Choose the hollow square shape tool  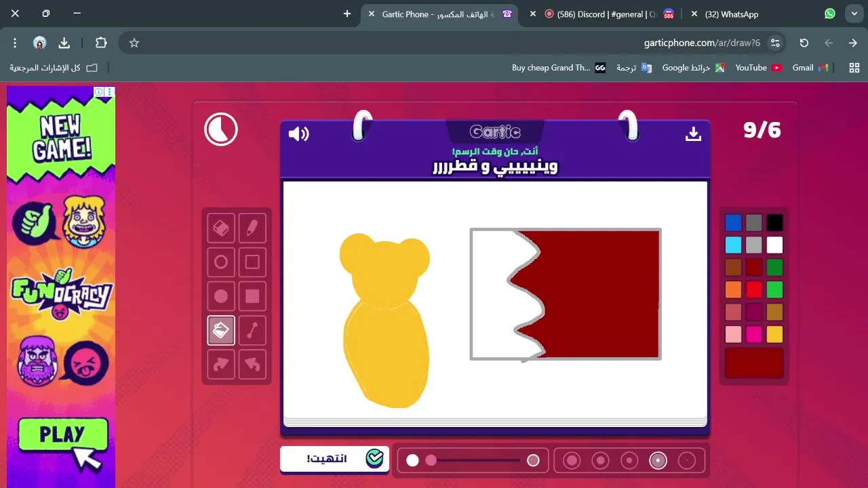pyautogui.click(x=252, y=262)
